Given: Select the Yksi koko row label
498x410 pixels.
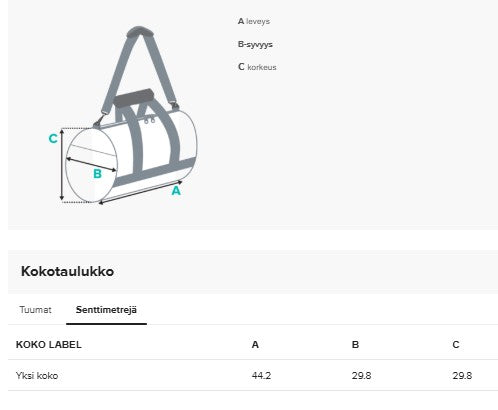Looking at the screenshot, I should click(x=37, y=376).
